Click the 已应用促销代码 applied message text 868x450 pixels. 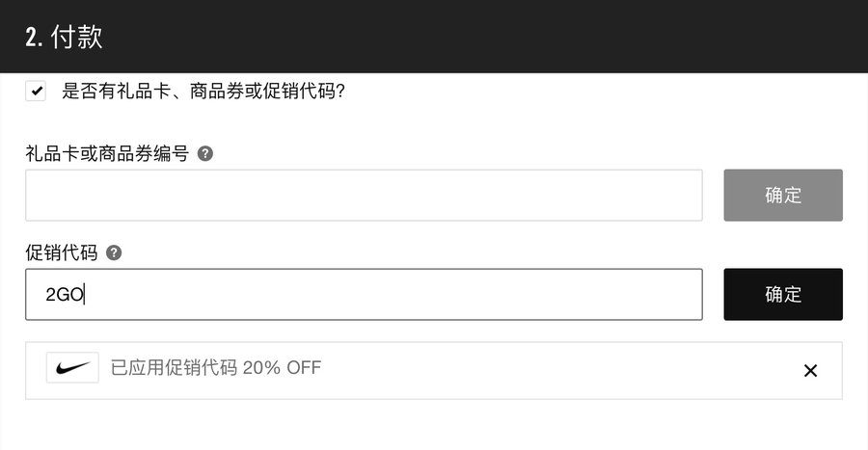(x=174, y=367)
